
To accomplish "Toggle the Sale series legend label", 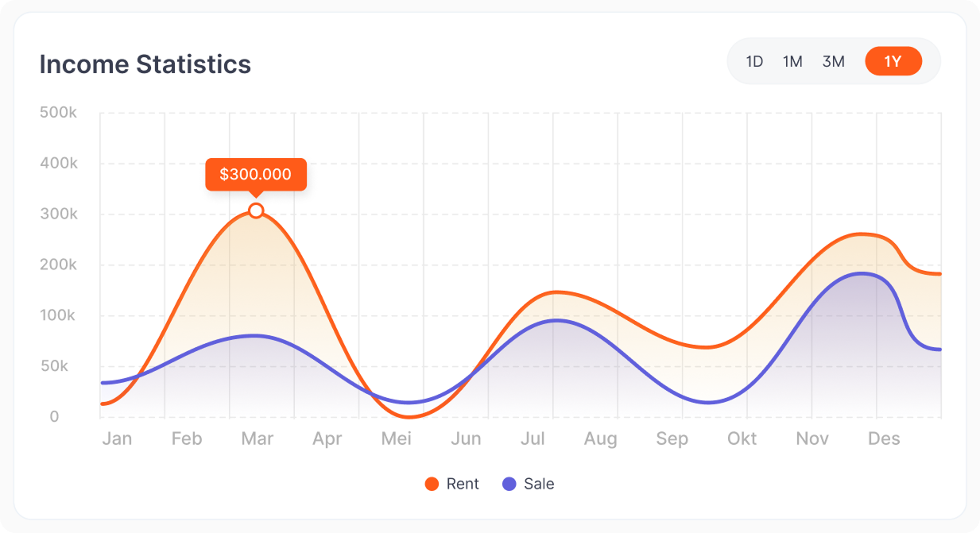I will point(539,484).
